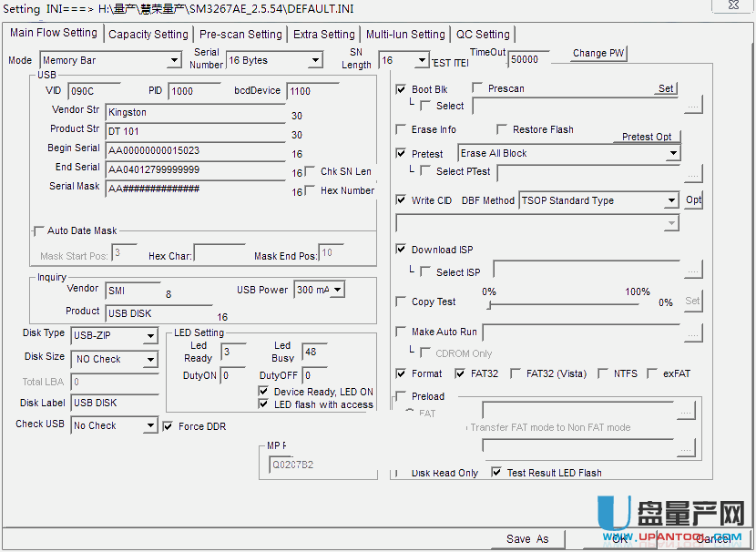Image resolution: width=756 pixels, height=552 pixels.
Task: Open the QC Setting tab
Action: 483,35
